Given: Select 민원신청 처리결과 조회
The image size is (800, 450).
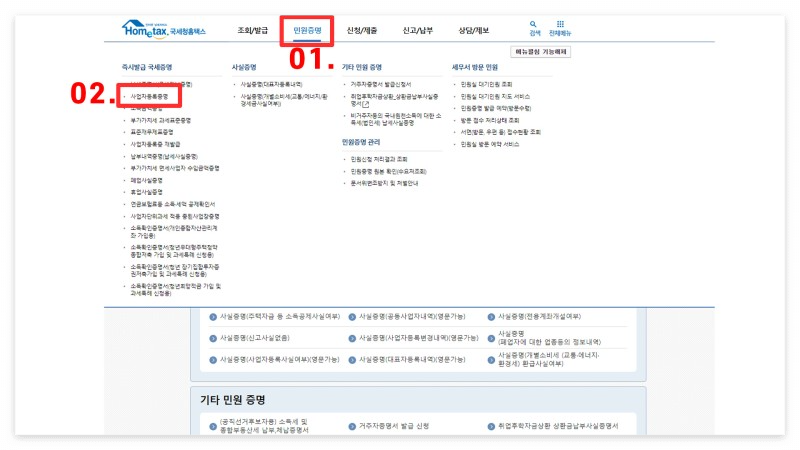Looking at the screenshot, I should pyautogui.click(x=379, y=159).
